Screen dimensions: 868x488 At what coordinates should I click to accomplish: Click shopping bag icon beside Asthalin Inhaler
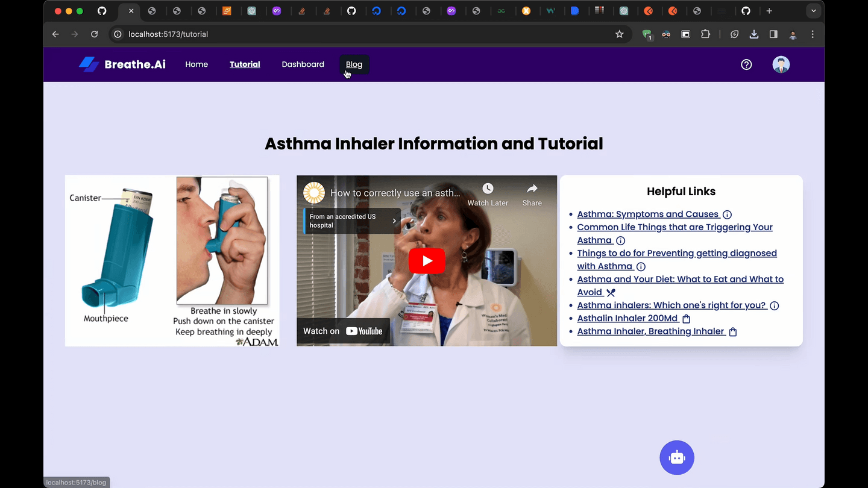[686, 319]
